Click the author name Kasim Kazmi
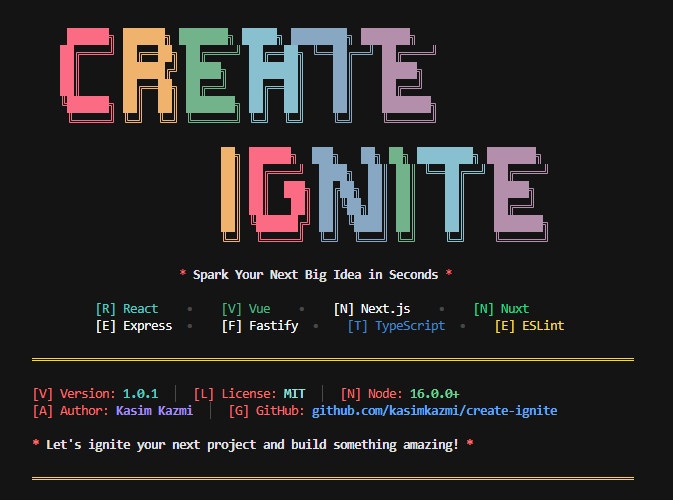 155,411
